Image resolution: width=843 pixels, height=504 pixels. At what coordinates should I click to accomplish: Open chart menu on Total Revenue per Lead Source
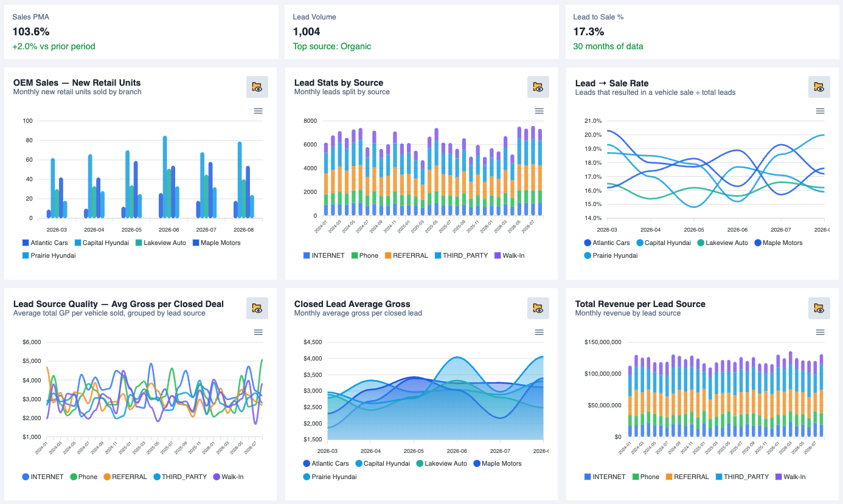point(820,332)
